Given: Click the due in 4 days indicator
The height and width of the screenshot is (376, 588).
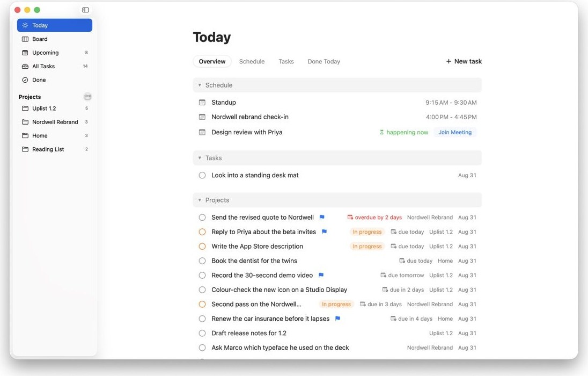Looking at the screenshot, I should click(411, 319).
